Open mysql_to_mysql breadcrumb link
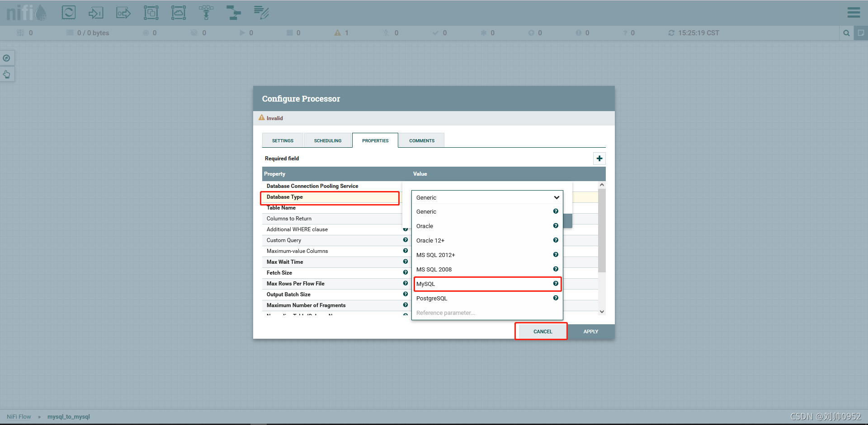This screenshot has height=425, width=868. tap(69, 416)
